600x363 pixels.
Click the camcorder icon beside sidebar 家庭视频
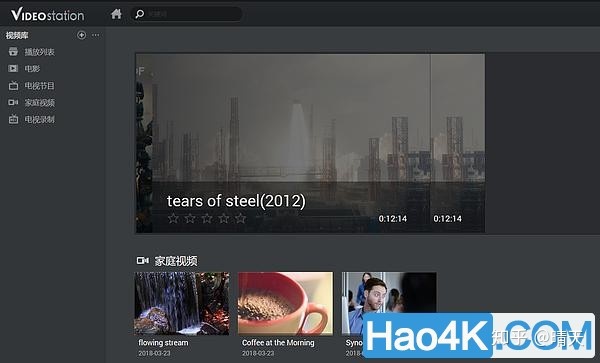point(13,102)
